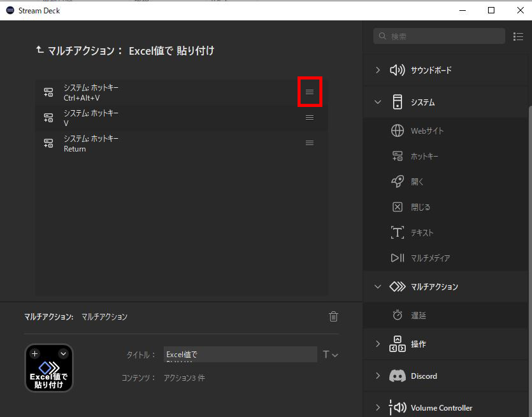Click the 閉じる action label
The height and width of the screenshot is (417, 532).
tap(421, 207)
